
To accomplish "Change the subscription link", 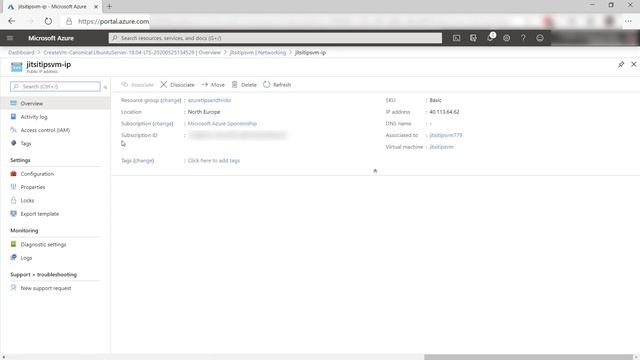I will tap(163, 124).
